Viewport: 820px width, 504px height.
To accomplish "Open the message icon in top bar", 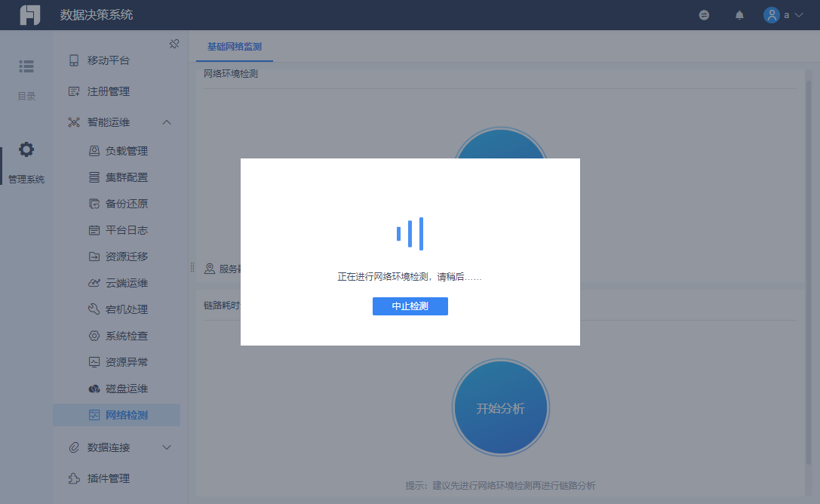I will click(x=704, y=15).
